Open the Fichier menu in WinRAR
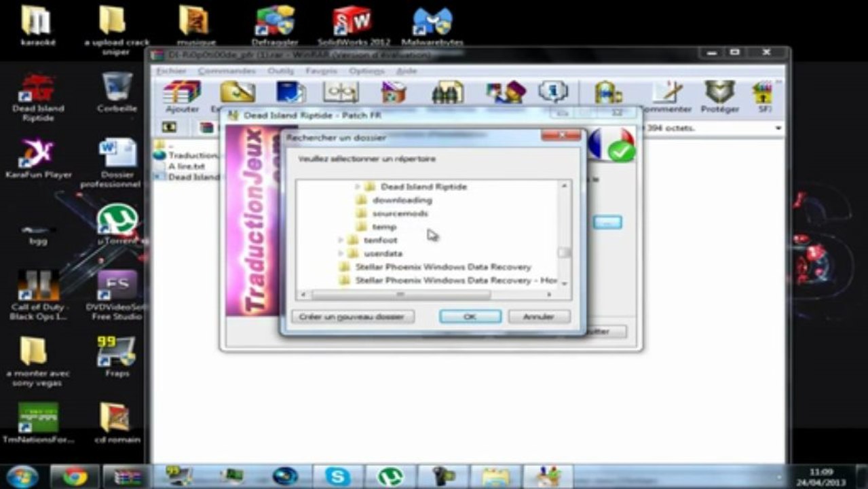Screen dimensions: 868x489 [x=171, y=71]
